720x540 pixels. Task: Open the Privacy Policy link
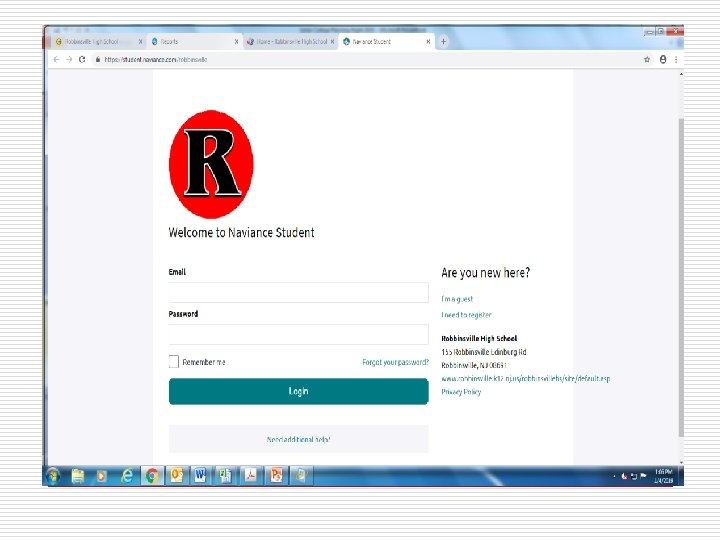(x=461, y=392)
